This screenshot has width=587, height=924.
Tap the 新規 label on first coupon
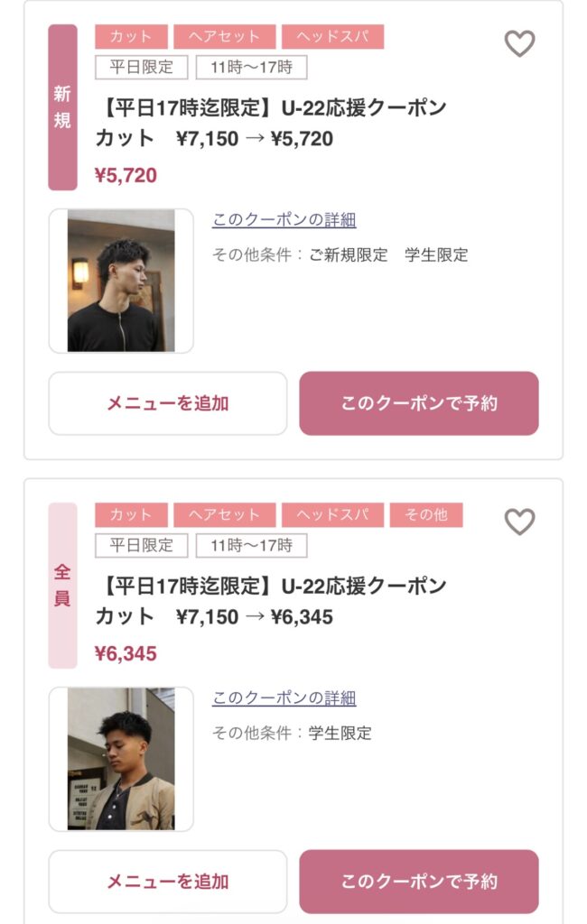62,107
